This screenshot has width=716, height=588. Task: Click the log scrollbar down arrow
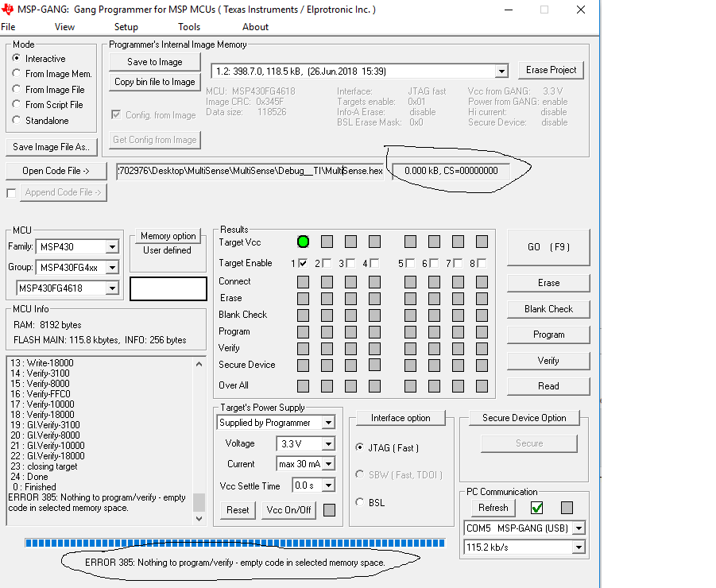click(x=199, y=519)
